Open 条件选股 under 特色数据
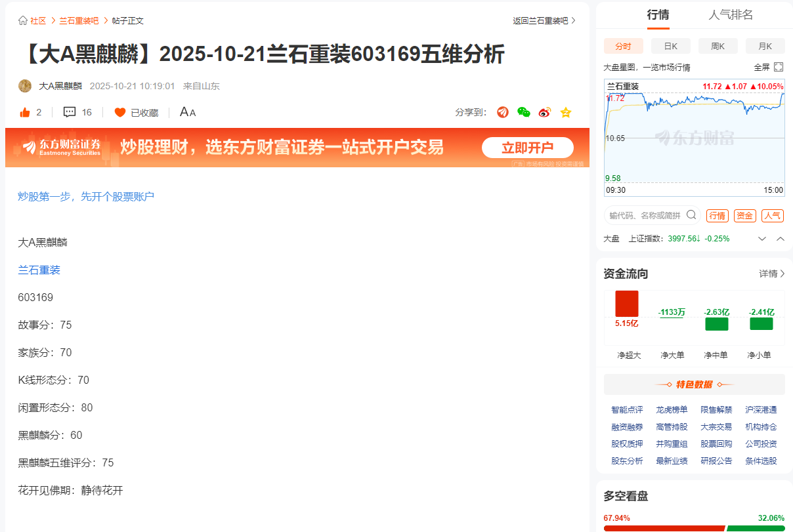 click(x=761, y=460)
